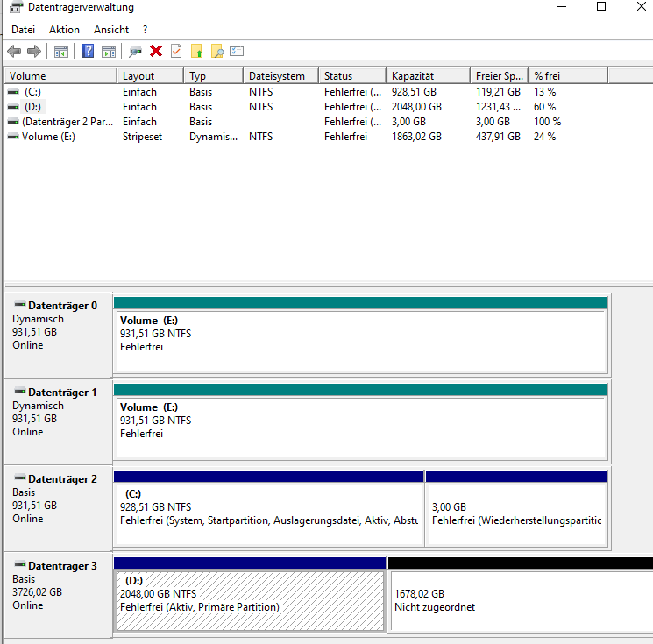This screenshot has height=644, width=653.
Task: Select the 3,00 GB Wiederherstellungspartition block
Action: (x=516, y=508)
